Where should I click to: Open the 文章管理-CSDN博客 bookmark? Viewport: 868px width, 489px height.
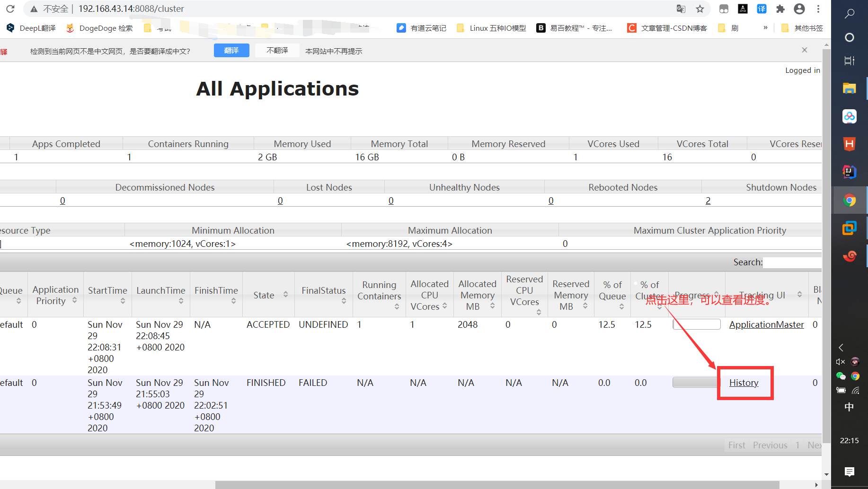(667, 28)
